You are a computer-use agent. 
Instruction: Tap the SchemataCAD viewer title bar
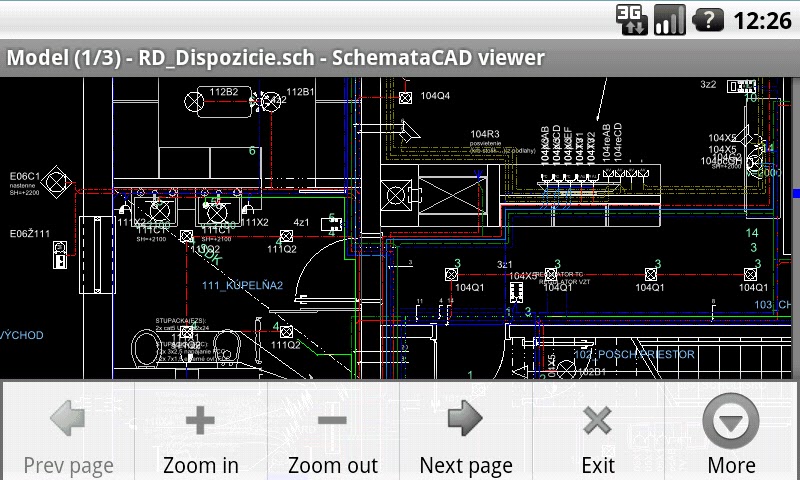276,57
